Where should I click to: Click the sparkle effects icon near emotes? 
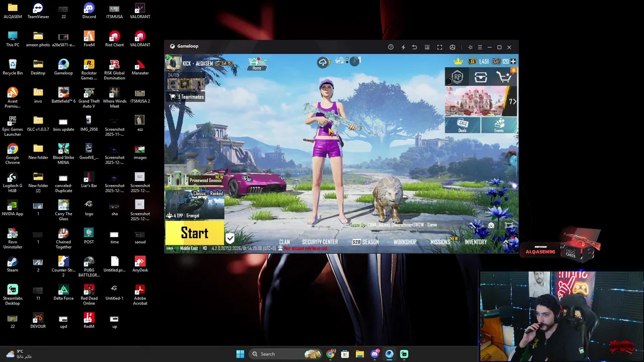[474, 225]
